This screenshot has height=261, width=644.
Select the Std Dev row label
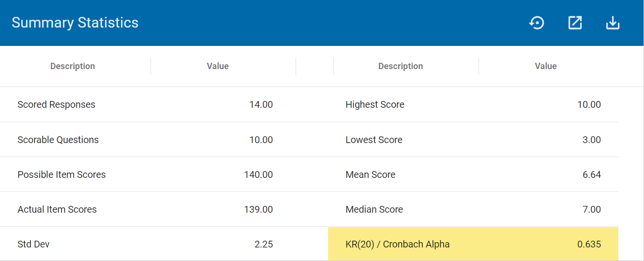(x=33, y=244)
